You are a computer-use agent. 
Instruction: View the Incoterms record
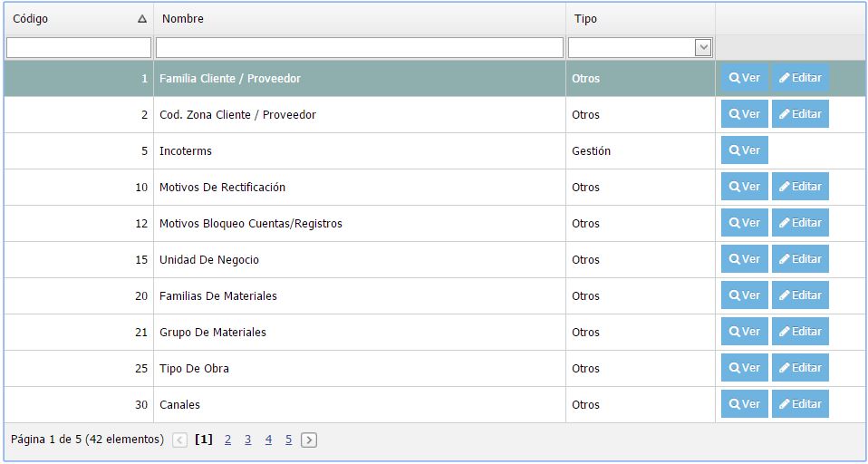click(744, 150)
